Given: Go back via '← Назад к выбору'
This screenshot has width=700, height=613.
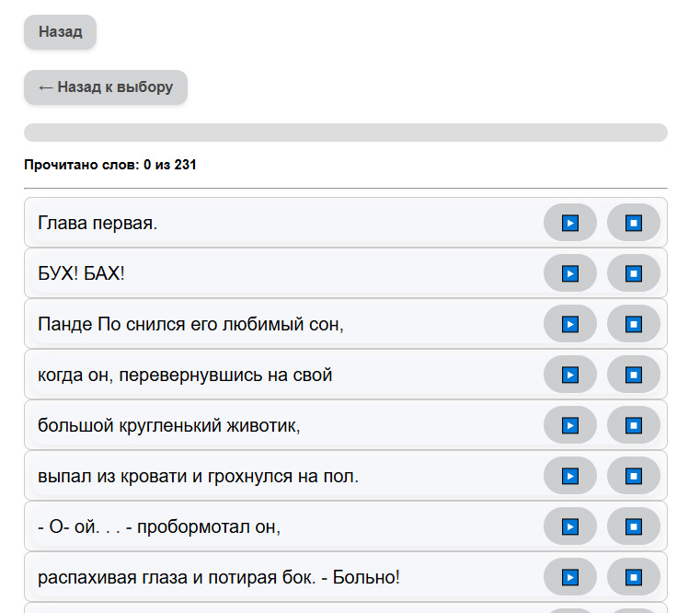Looking at the screenshot, I should tap(106, 87).
